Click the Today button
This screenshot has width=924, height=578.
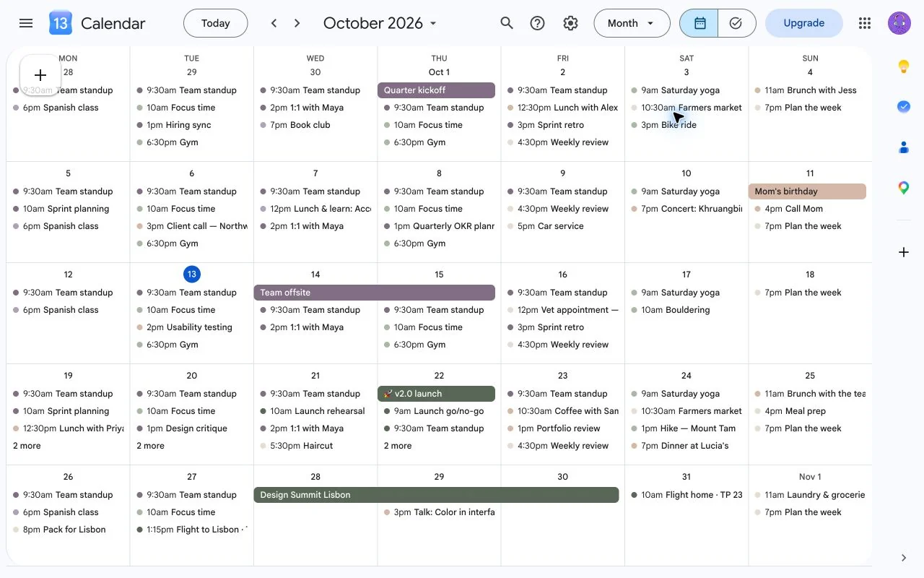216,23
